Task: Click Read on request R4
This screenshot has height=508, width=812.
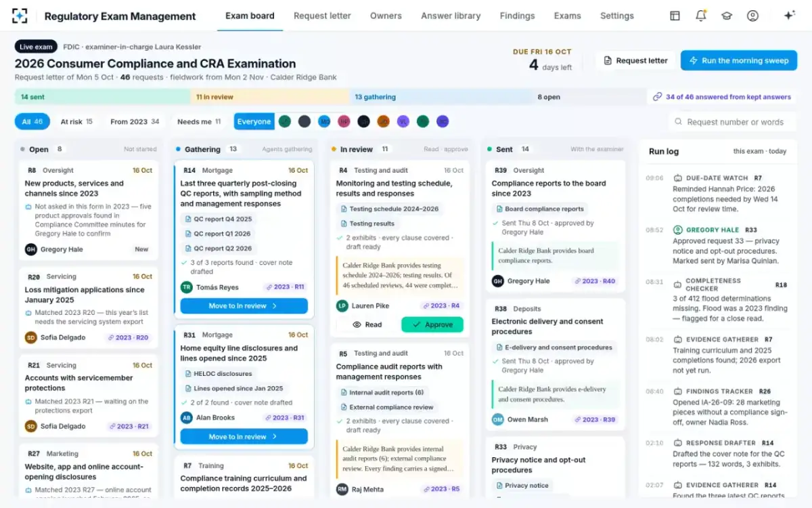Action: tap(367, 324)
